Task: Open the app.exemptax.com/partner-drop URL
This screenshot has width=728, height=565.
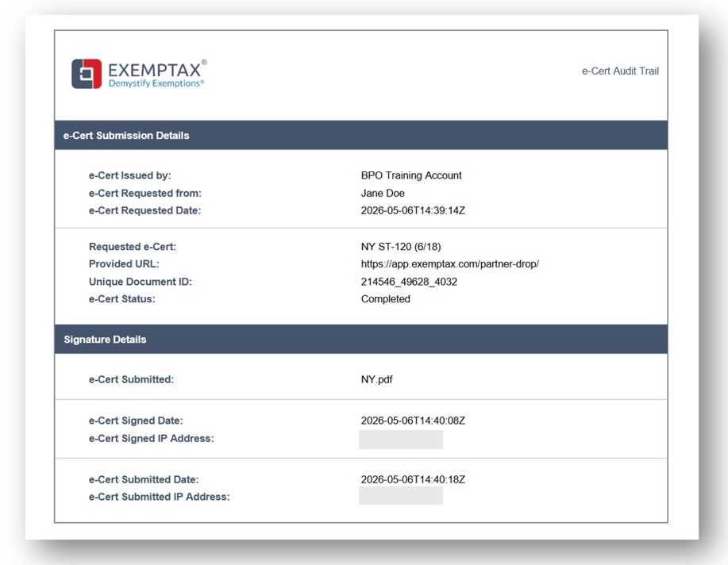Action: click(x=450, y=263)
